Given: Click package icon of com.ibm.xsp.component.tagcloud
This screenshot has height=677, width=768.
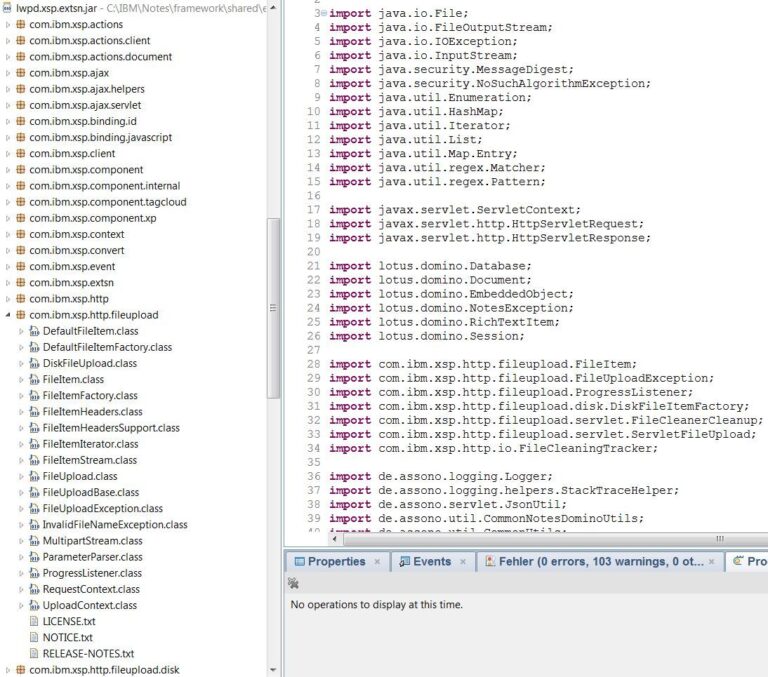Looking at the screenshot, I should click(x=21, y=202).
